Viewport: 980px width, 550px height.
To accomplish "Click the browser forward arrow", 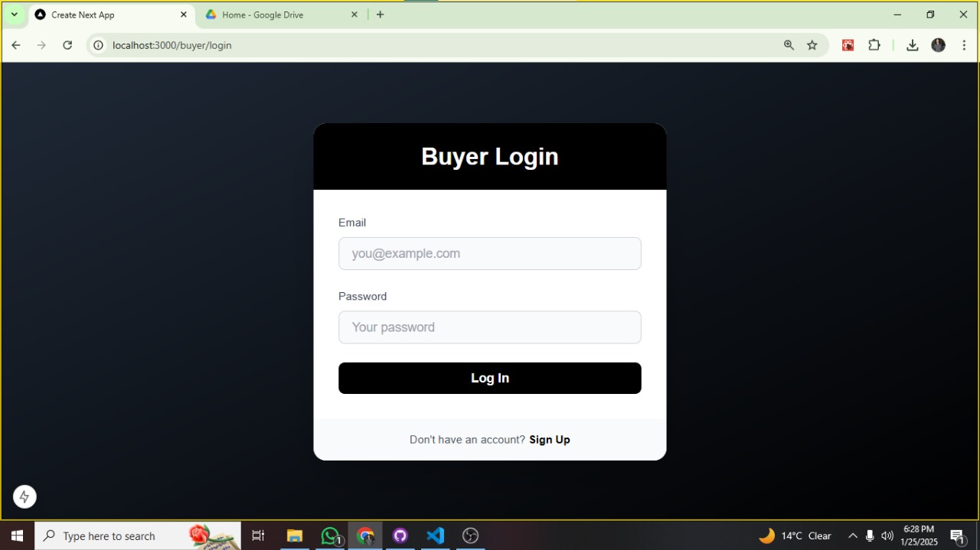I will point(41,45).
